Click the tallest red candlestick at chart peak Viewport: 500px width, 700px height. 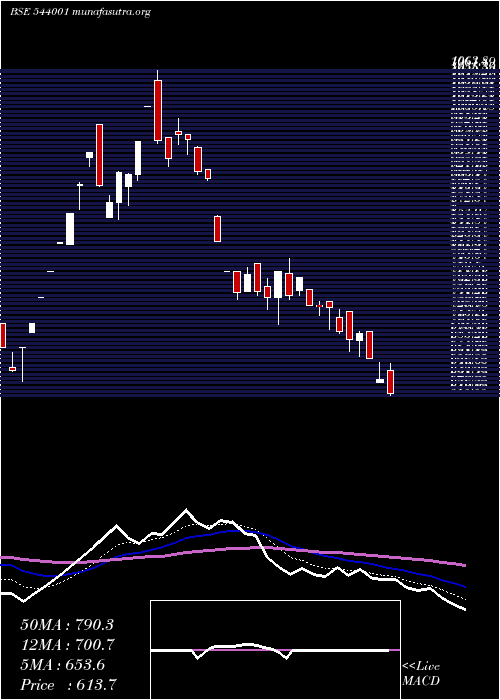click(x=158, y=110)
